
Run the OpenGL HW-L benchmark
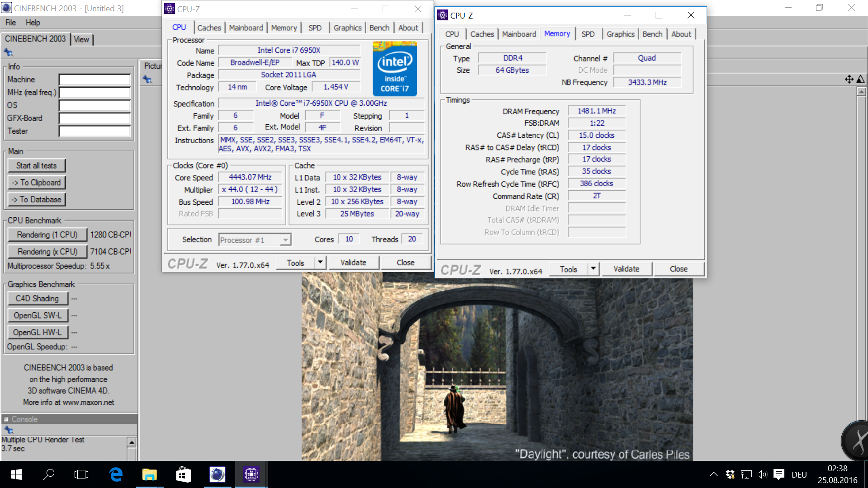click(38, 332)
